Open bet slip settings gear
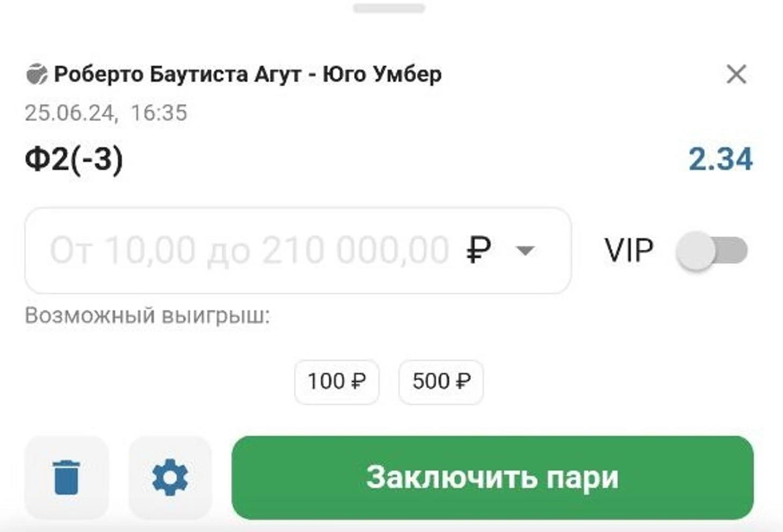The height and width of the screenshot is (532, 783). (x=170, y=477)
